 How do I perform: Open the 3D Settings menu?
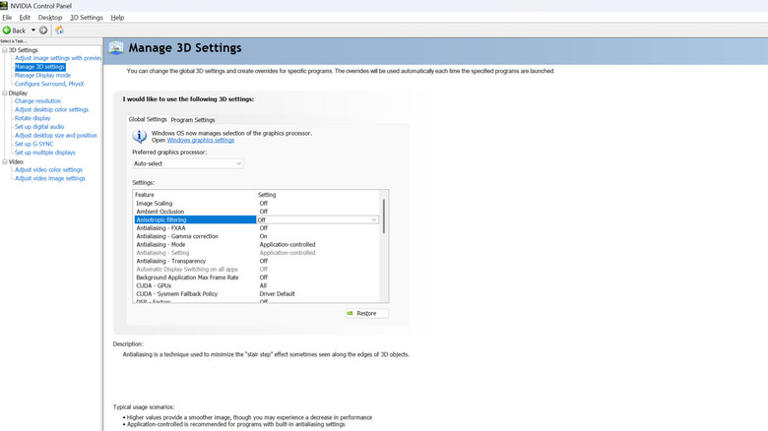pyautogui.click(x=86, y=18)
